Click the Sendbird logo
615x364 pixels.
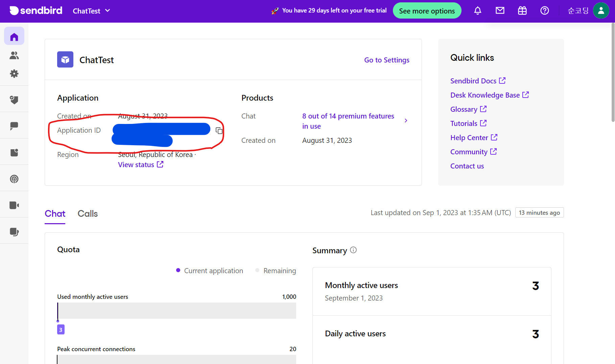[x=36, y=11]
